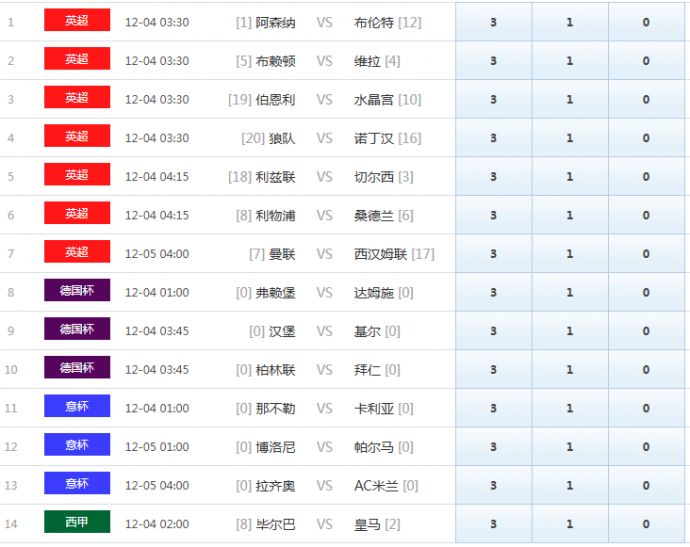Viewport: 690px width, 547px height.
Task: Select 3 for the 利兹联 vs 切尔西 match
Action: [493, 177]
